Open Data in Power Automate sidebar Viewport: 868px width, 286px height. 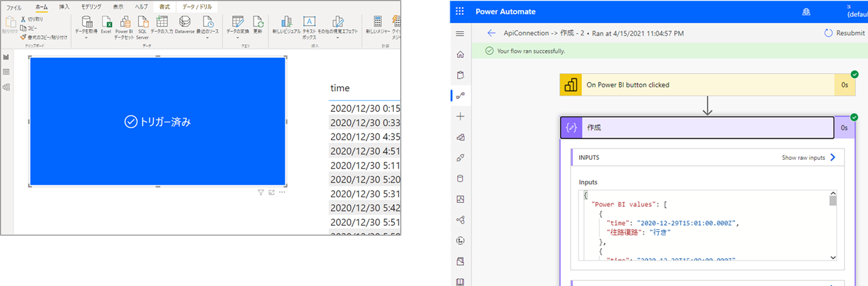(460, 178)
